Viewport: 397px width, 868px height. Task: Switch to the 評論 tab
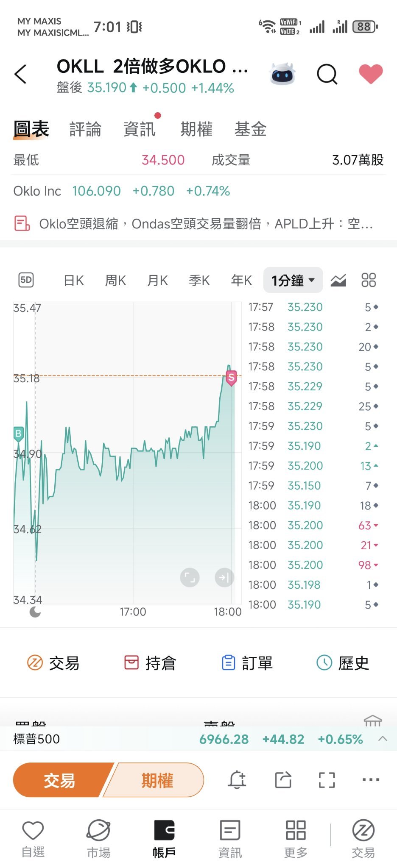tap(85, 129)
